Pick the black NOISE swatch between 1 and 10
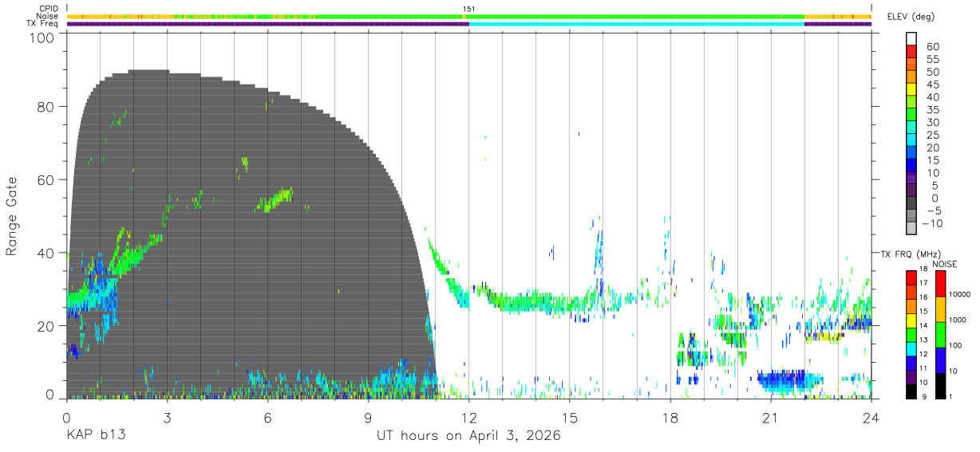Image resolution: width=980 pixels, height=452 pixels. pyautogui.click(x=939, y=386)
